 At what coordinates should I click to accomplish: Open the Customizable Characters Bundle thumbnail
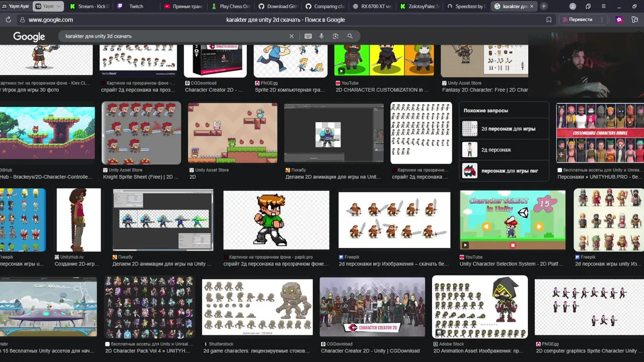coord(600,133)
